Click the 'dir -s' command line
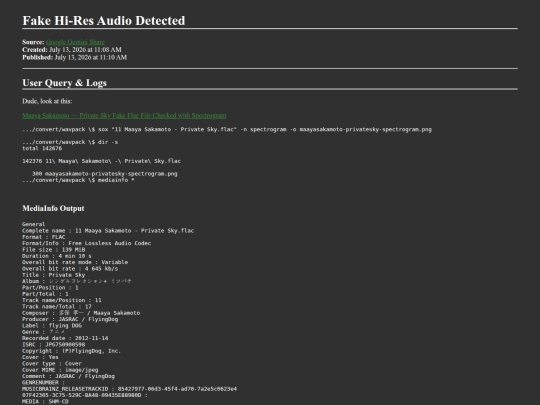Image resolution: width=540 pixels, height=405 pixels. (x=70, y=142)
